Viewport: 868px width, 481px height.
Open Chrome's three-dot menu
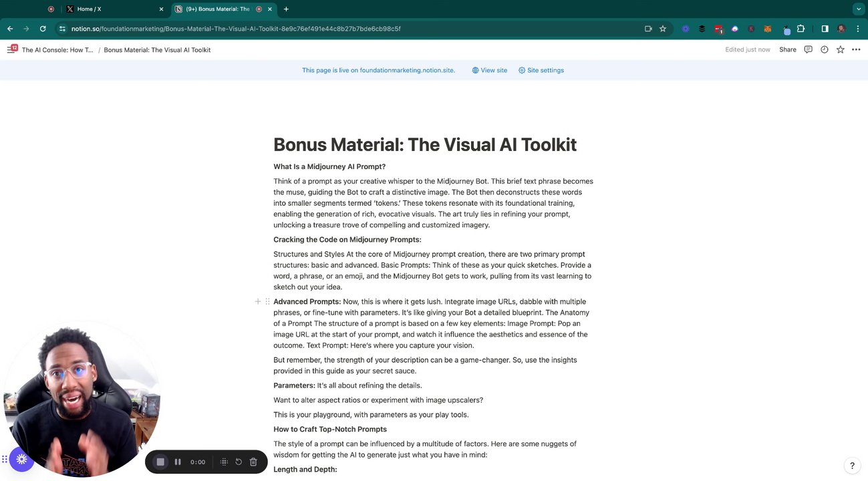tap(857, 29)
